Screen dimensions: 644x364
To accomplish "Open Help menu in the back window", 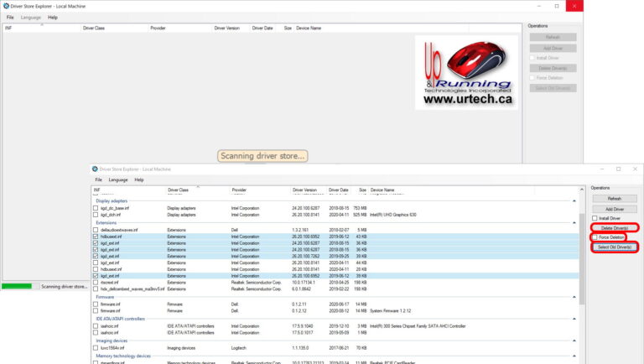I will [x=53, y=18].
